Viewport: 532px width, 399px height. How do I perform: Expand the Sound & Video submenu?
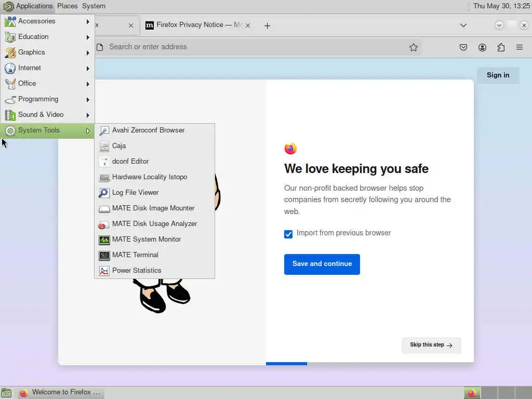click(x=47, y=115)
